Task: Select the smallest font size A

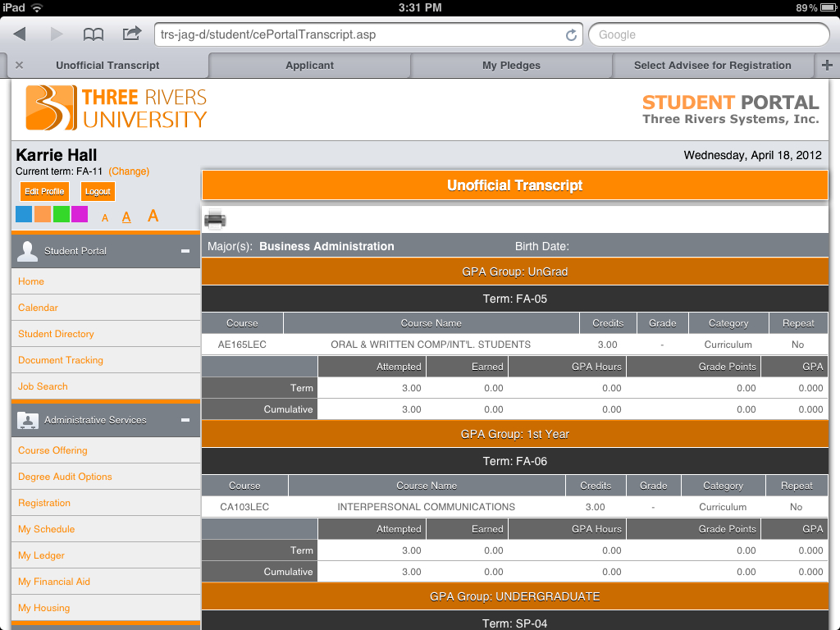Action: tap(105, 217)
